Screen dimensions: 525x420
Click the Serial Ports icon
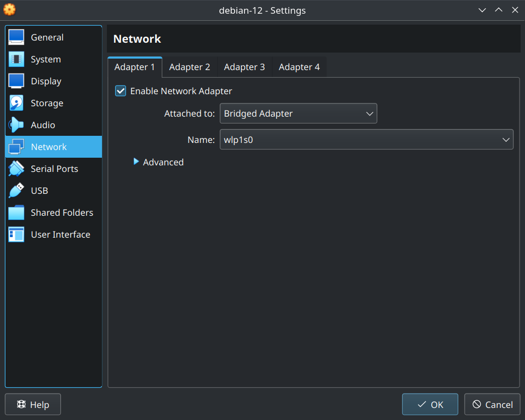point(16,168)
